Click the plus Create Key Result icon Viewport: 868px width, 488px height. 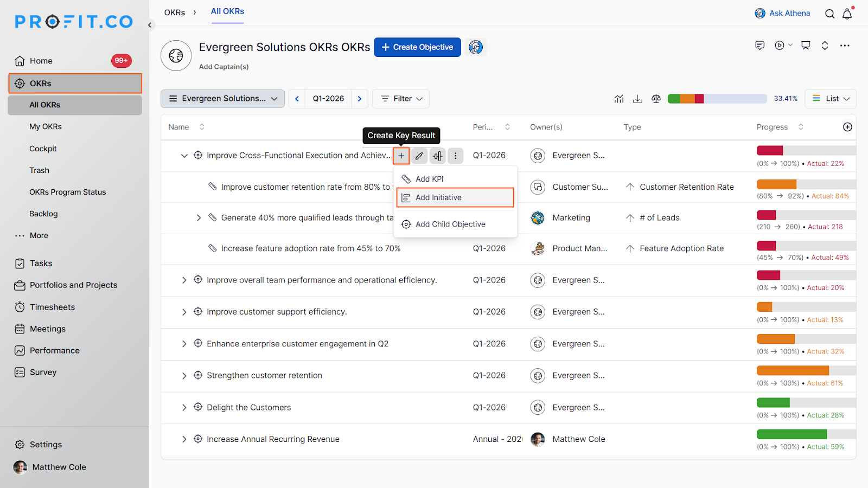click(x=401, y=156)
